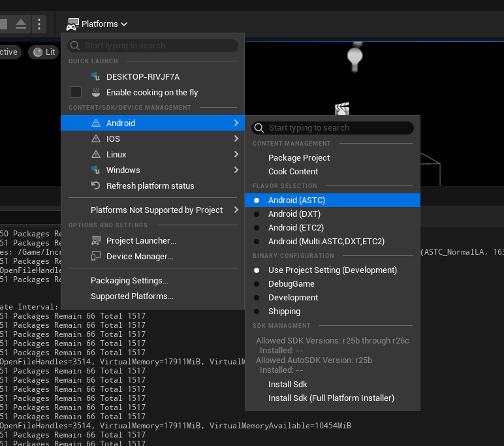504x446 pixels.
Task: Launch on DESKTOP-RIVJF7A
Action: [x=153, y=76]
